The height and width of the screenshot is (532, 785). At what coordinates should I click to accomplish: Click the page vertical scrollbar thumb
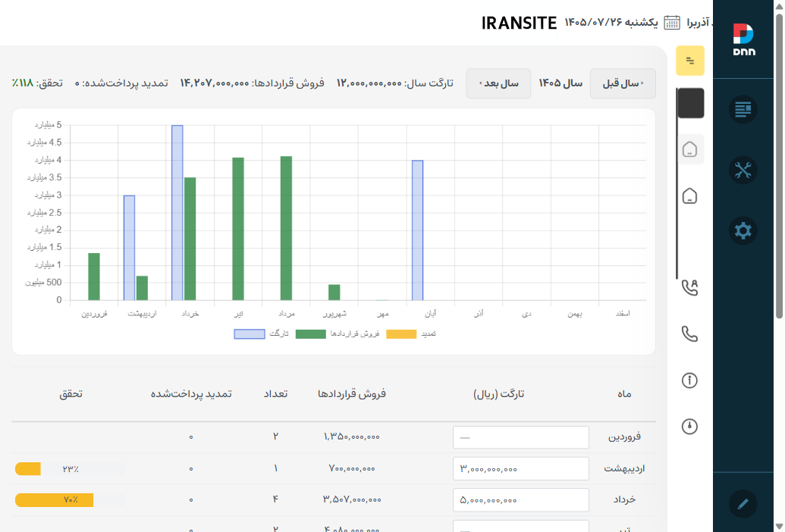pyautogui.click(x=780, y=165)
